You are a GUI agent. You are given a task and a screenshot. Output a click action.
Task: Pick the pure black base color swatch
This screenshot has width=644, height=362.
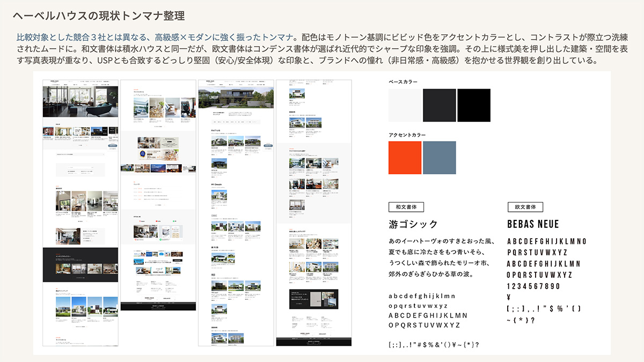coord(474,105)
